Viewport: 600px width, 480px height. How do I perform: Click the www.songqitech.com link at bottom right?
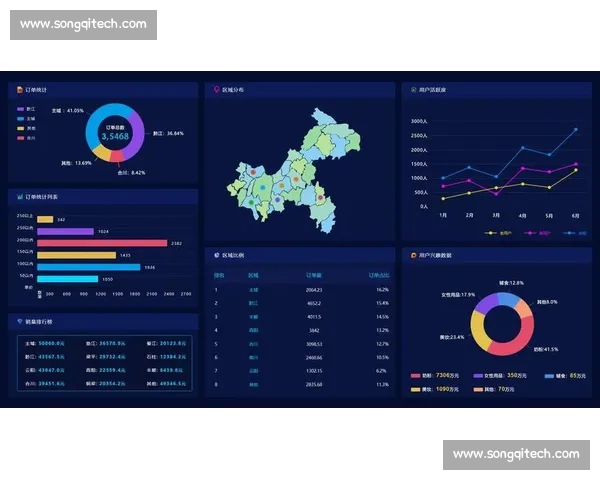click(515, 454)
